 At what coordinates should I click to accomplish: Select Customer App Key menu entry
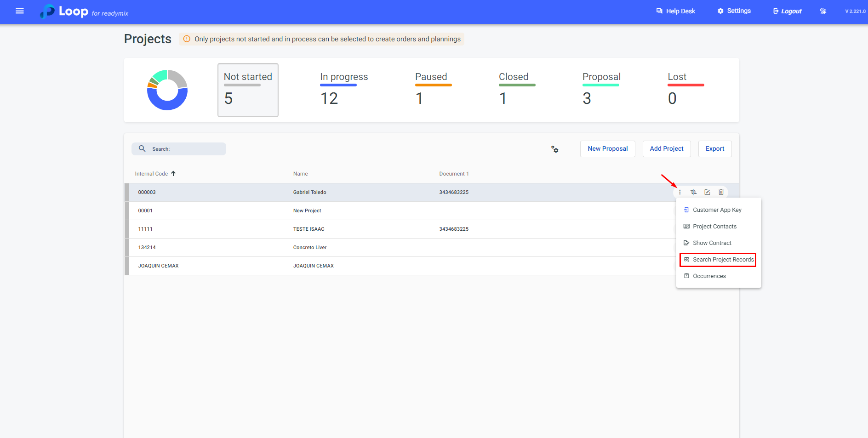(x=717, y=210)
